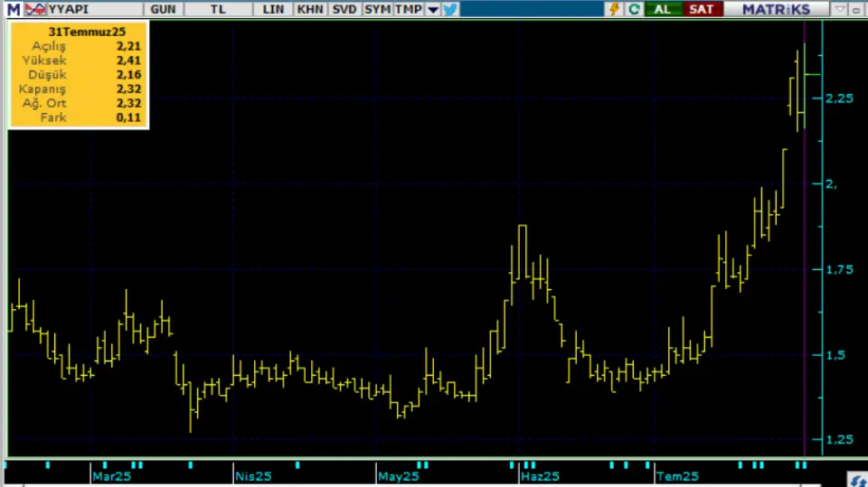Click the refresh arrows icon at bottom right
Screen dimensions: 868x487
coord(858,481)
